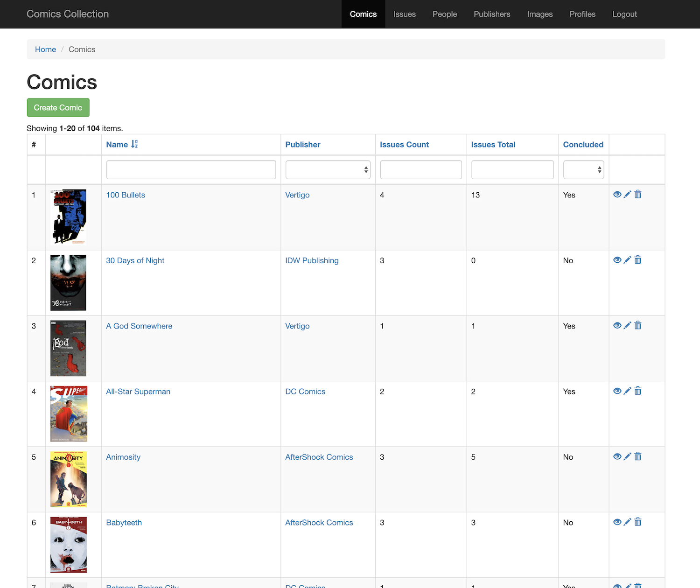View the A God Somewhere details
This screenshot has width=700, height=588.
point(617,326)
